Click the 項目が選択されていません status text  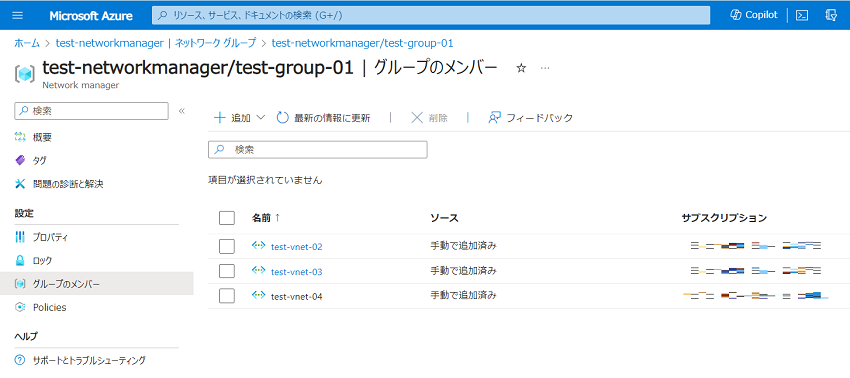click(266, 180)
